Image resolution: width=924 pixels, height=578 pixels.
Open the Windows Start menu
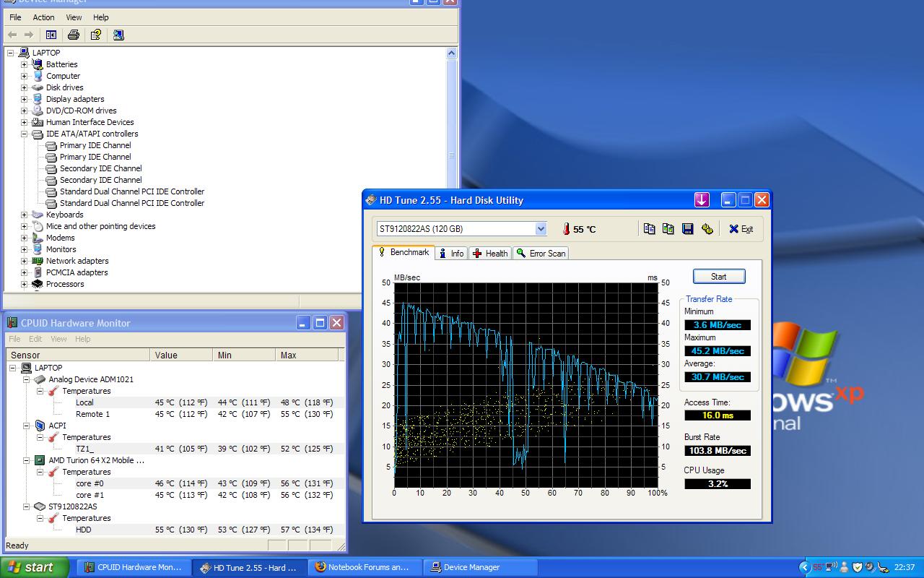pyautogui.click(x=35, y=567)
